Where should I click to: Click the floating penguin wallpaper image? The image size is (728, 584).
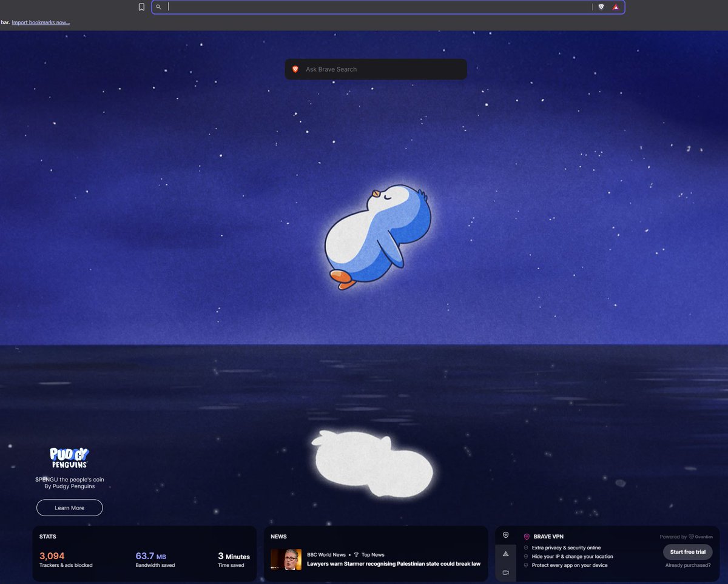[x=377, y=237]
